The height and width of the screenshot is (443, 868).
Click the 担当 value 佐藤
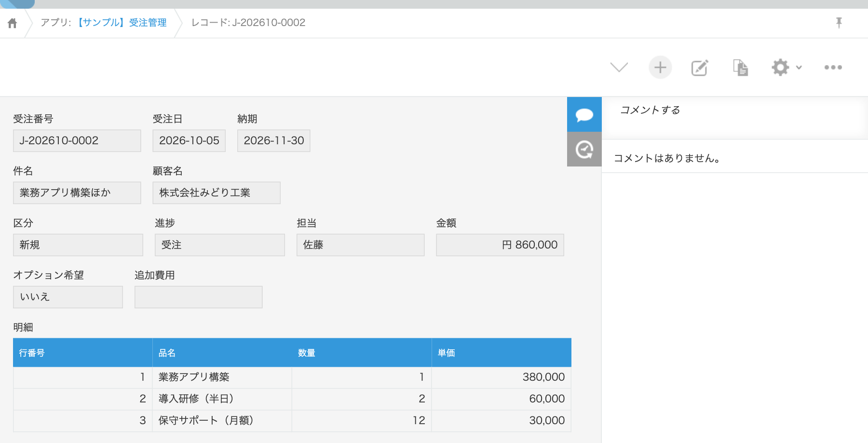pos(361,245)
